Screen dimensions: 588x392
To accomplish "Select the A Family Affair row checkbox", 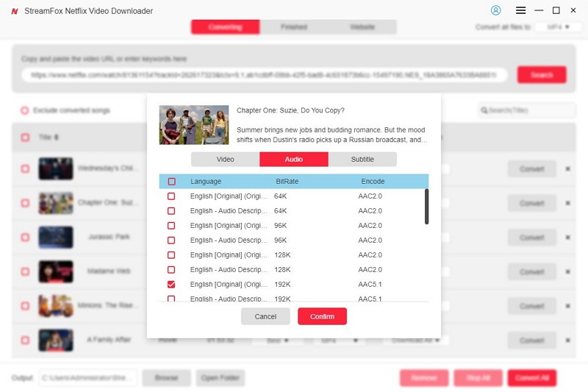I will coord(25,341).
